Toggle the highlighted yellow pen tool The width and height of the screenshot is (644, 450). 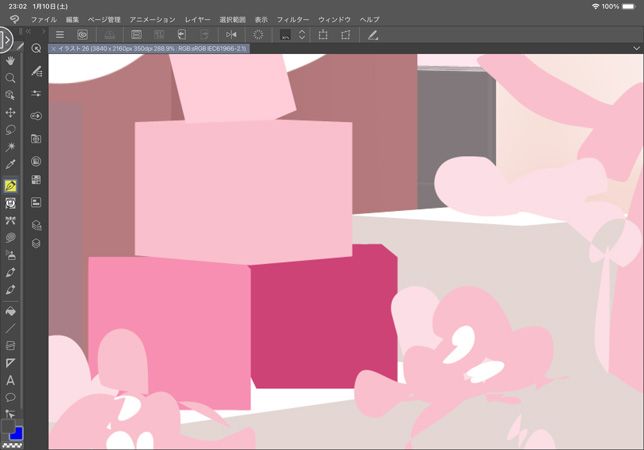[x=11, y=186]
